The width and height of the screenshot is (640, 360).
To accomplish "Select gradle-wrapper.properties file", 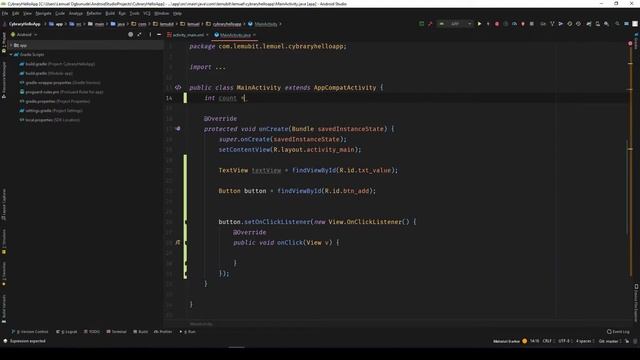I will (x=60, y=83).
